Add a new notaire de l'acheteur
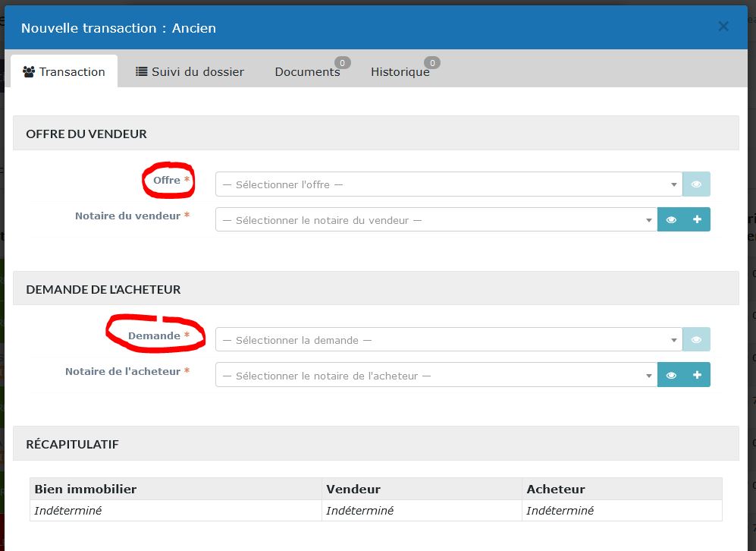 pyautogui.click(x=697, y=375)
